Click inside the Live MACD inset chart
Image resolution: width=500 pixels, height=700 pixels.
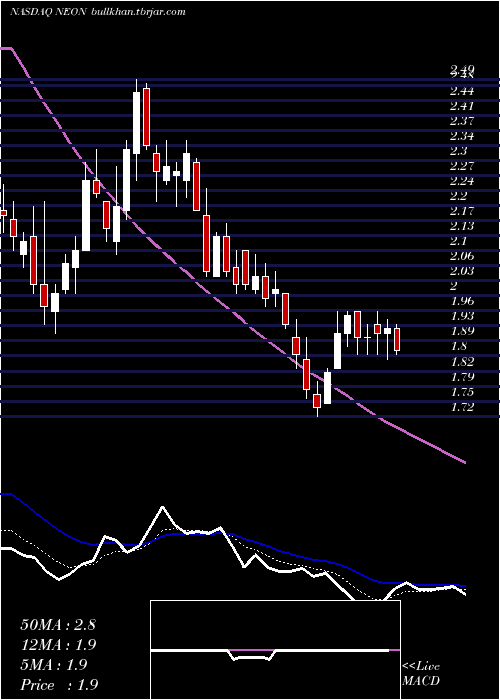point(275,650)
